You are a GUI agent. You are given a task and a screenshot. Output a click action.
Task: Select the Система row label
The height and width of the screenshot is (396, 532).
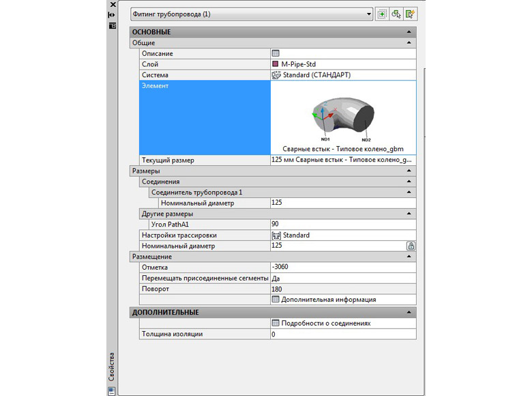point(205,75)
